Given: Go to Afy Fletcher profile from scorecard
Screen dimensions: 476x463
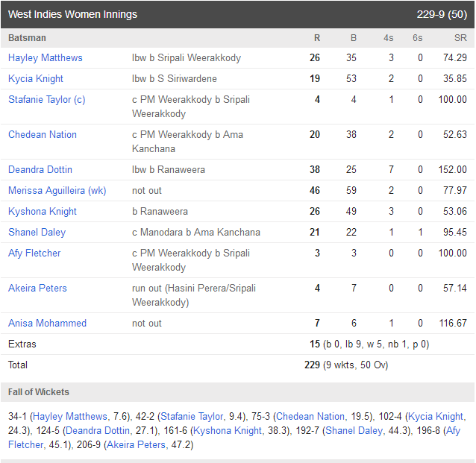Looking at the screenshot, I should click(34, 253).
